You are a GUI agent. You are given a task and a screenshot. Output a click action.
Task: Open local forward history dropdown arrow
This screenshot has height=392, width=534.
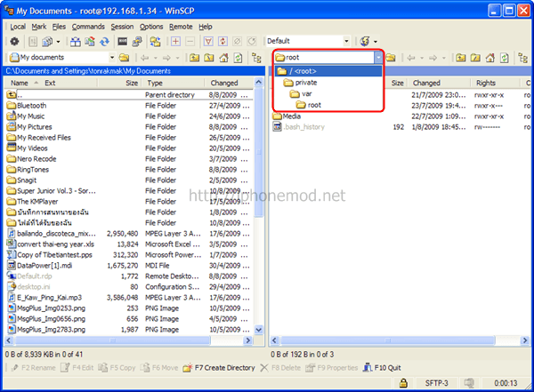(177, 58)
